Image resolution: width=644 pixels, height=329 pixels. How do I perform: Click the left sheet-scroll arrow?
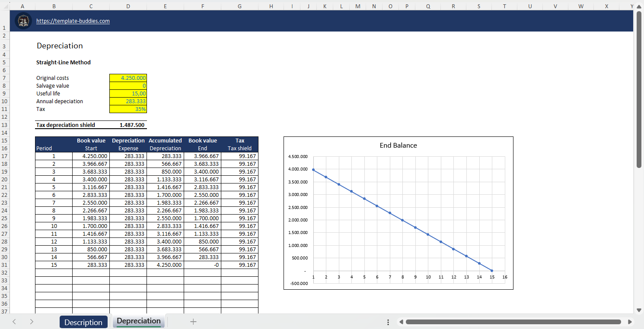pos(14,322)
